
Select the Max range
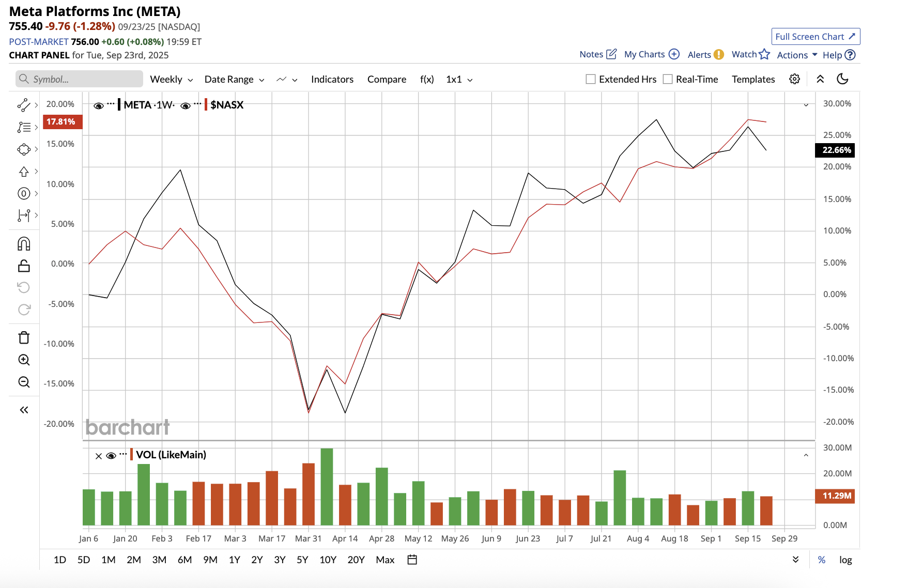tap(385, 560)
